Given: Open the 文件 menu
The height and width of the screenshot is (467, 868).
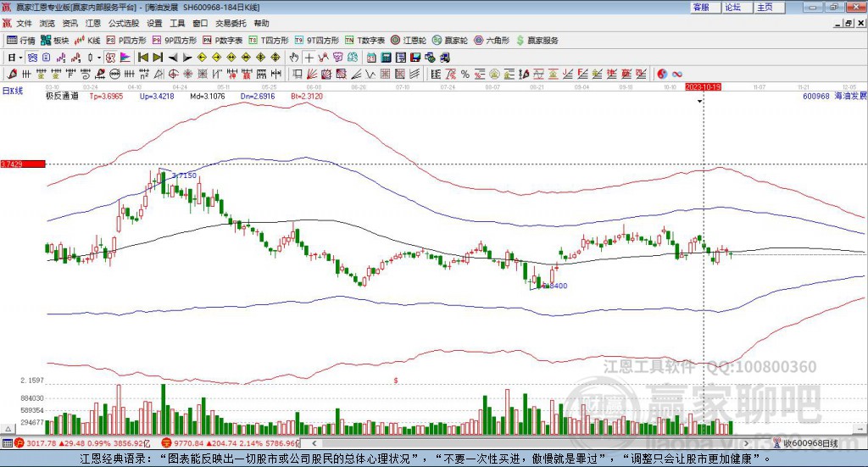Looking at the screenshot, I should pyautogui.click(x=24, y=23).
